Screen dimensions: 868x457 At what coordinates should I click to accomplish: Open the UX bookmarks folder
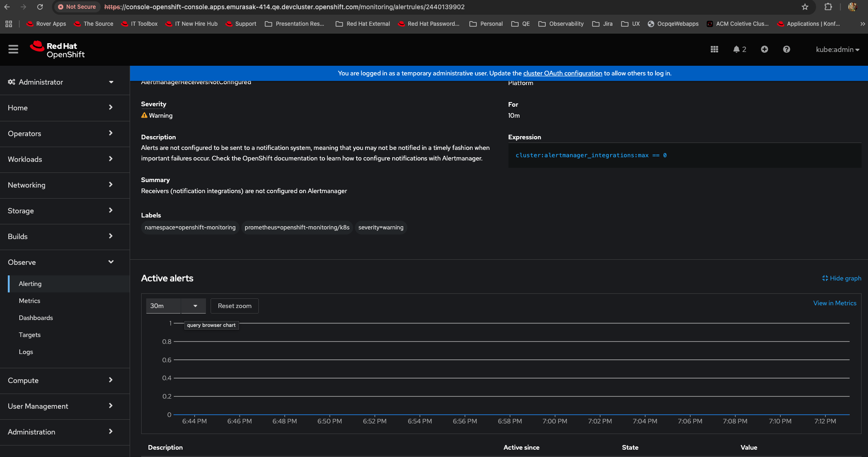click(630, 24)
